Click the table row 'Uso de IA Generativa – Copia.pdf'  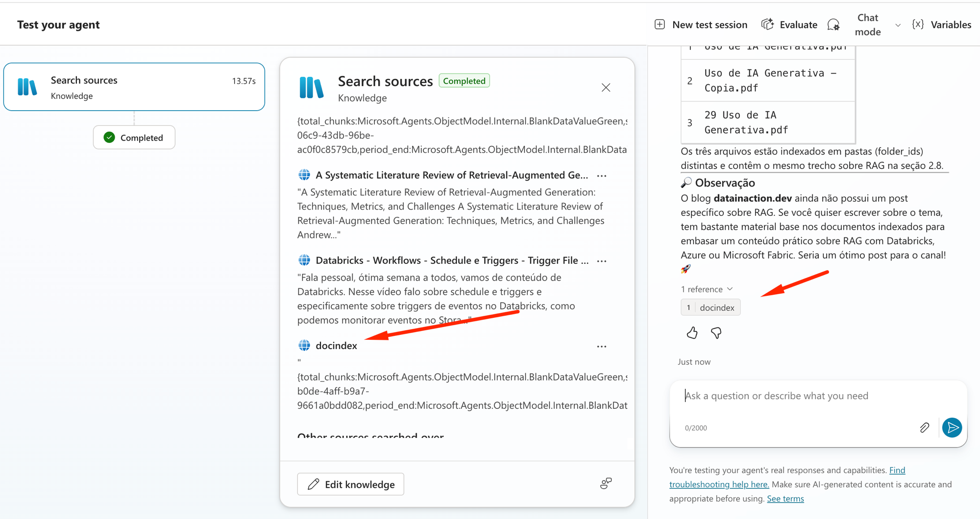click(768, 80)
